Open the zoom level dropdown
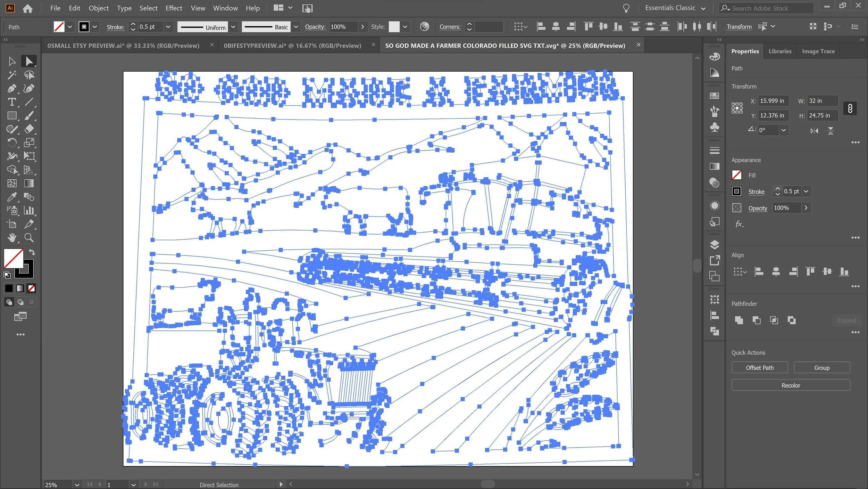868x489 pixels. click(77, 484)
